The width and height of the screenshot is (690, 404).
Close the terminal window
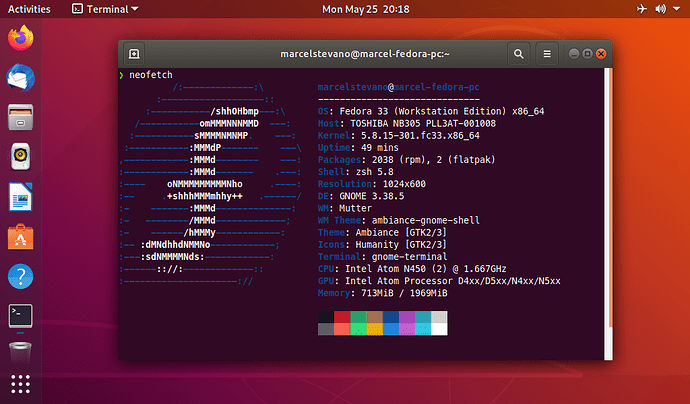pos(601,54)
